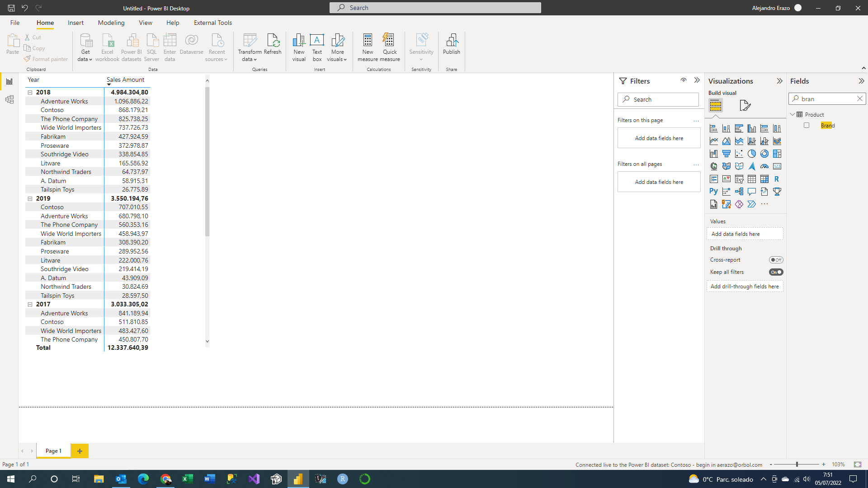
Task: Switch to the Insert ribbon tab
Action: (x=75, y=23)
